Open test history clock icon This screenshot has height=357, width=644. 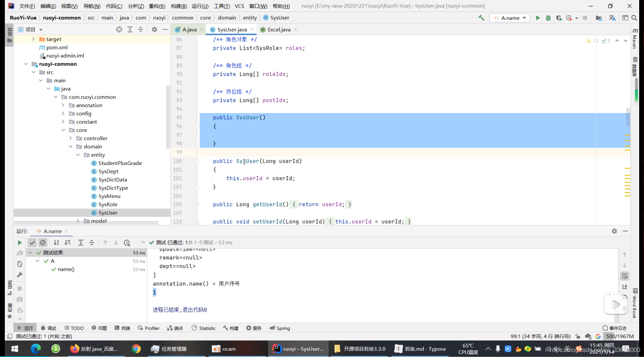pyautogui.click(x=127, y=242)
